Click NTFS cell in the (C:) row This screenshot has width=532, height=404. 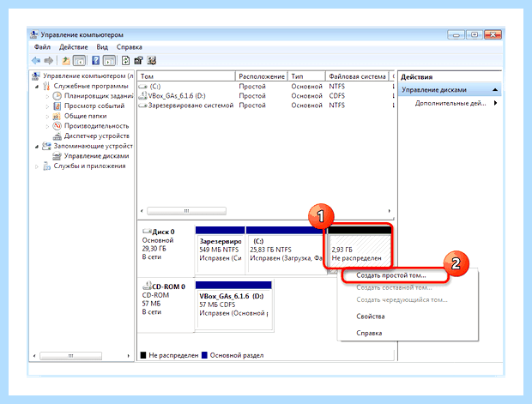click(x=336, y=87)
